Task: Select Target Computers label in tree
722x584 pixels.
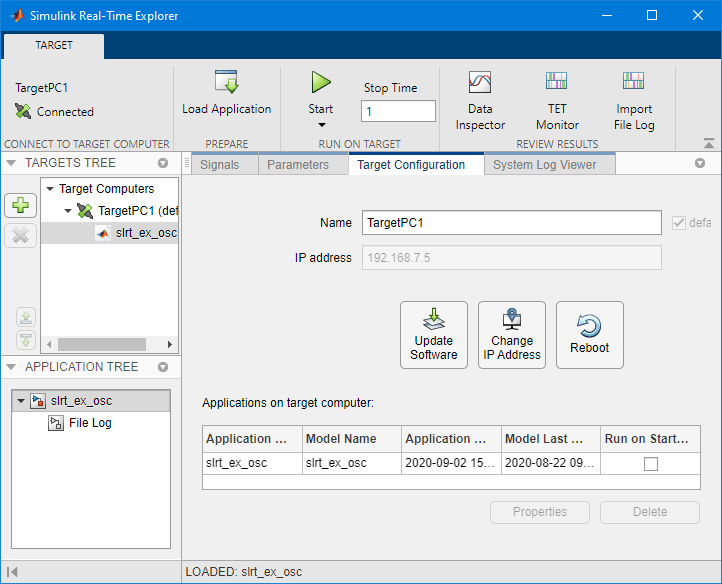Action: coord(106,189)
